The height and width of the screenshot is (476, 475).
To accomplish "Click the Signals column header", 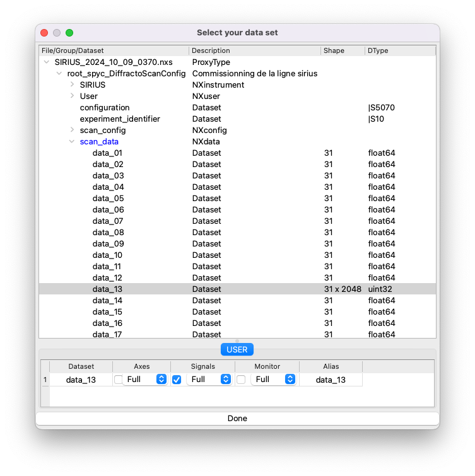I will 203,366.
